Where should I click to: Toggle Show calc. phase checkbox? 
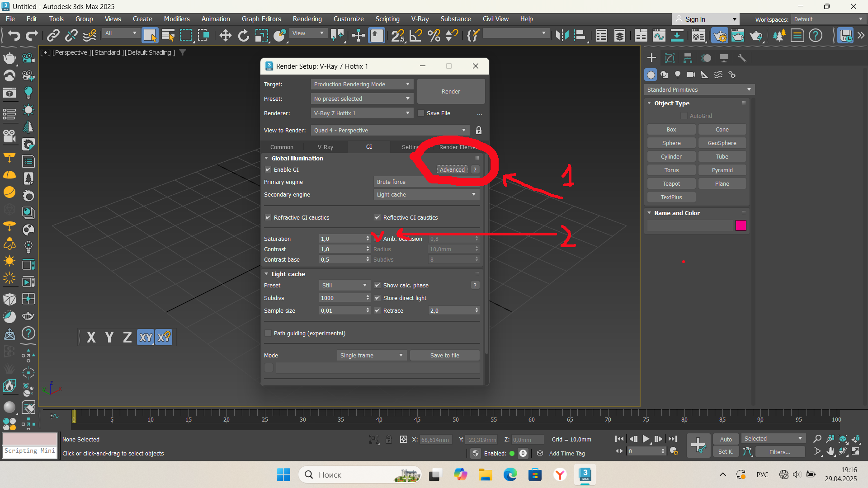[377, 286]
